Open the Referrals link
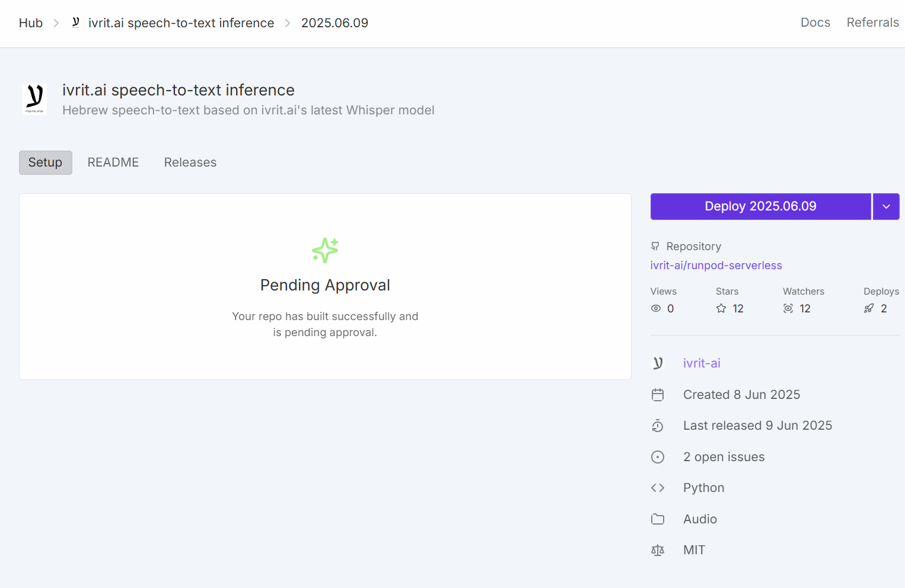 (873, 23)
